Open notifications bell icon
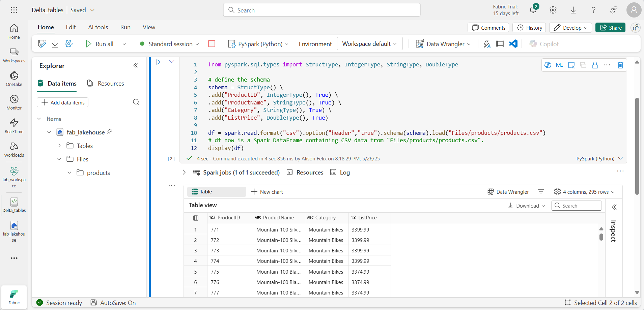The image size is (644, 310). click(x=533, y=10)
